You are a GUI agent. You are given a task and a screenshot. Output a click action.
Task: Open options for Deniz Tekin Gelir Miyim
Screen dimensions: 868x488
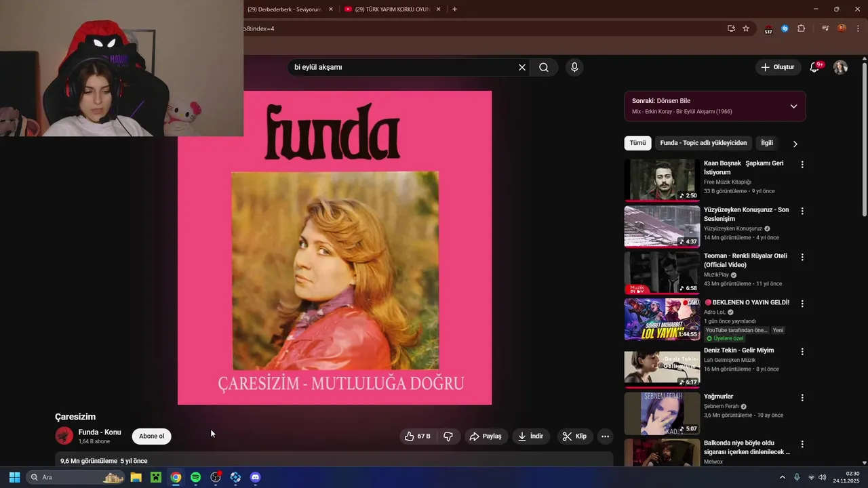point(802,352)
